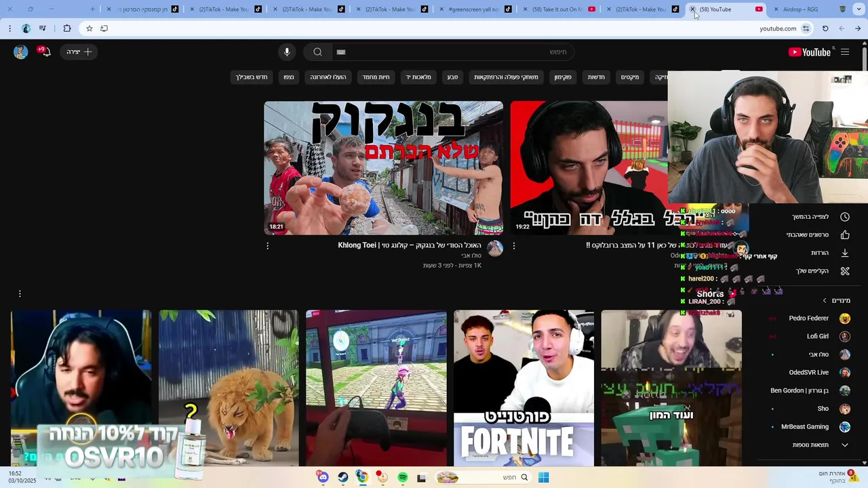Open YouTube notifications bell

[45, 52]
